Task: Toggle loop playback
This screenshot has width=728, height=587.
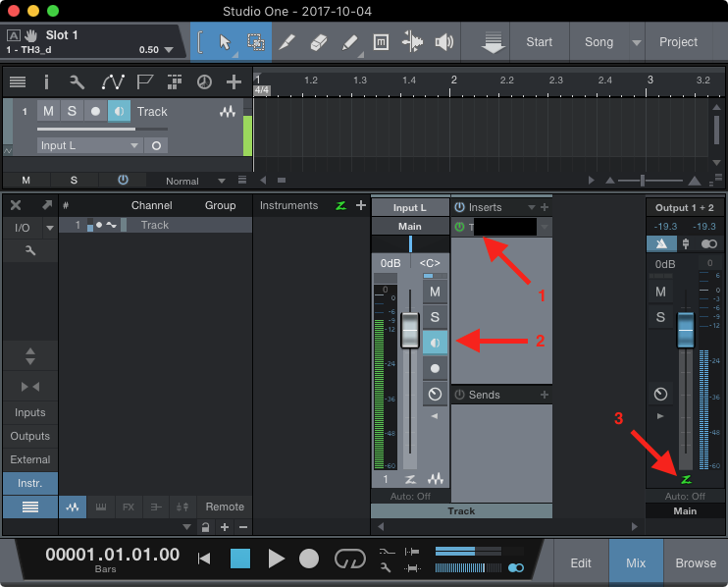Action: 350,559
